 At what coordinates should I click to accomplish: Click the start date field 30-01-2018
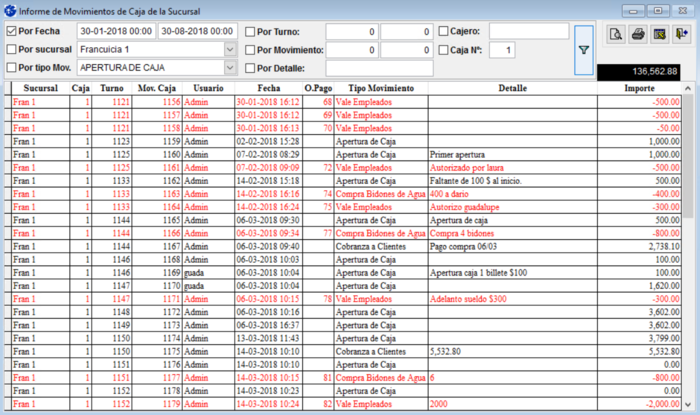pyautogui.click(x=115, y=31)
